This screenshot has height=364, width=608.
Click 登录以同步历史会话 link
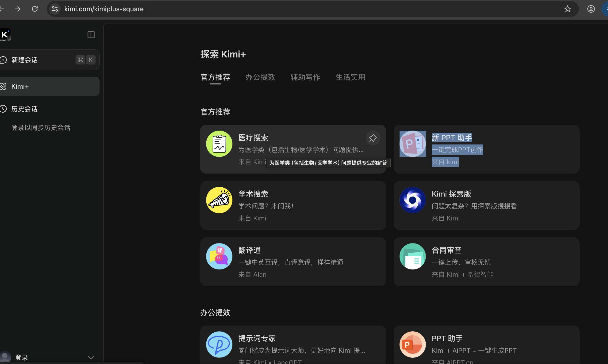[41, 128]
